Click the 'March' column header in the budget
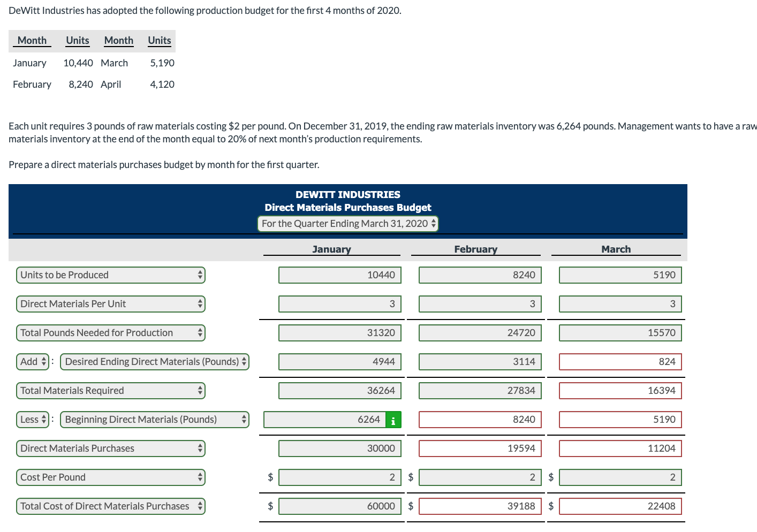757x532 pixels. tap(616, 249)
